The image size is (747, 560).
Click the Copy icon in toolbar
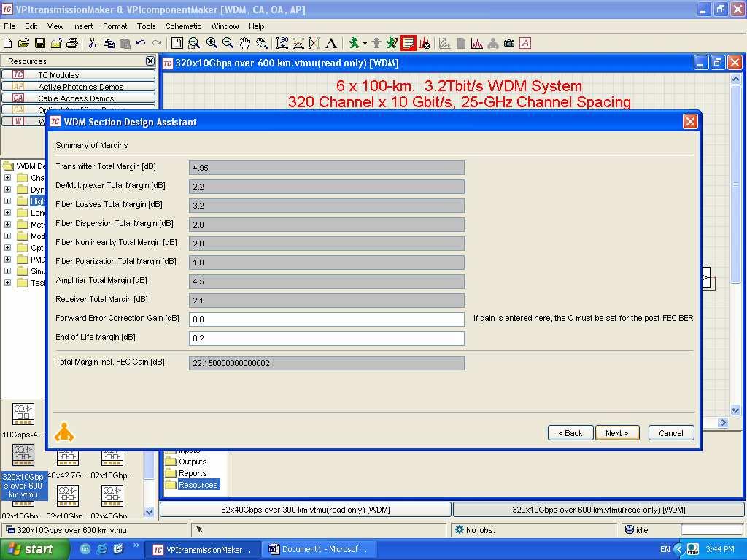tap(109, 43)
